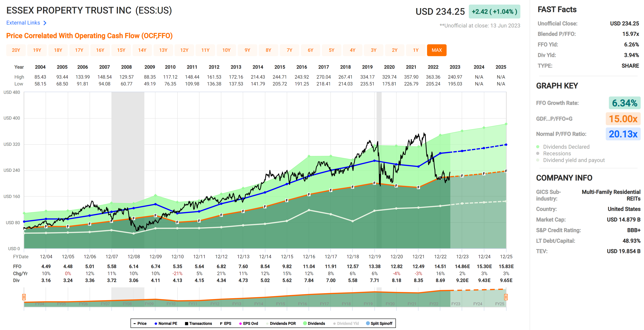
Task: Click the Blended P/FFO value 15.97x
Action: [630, 34]
